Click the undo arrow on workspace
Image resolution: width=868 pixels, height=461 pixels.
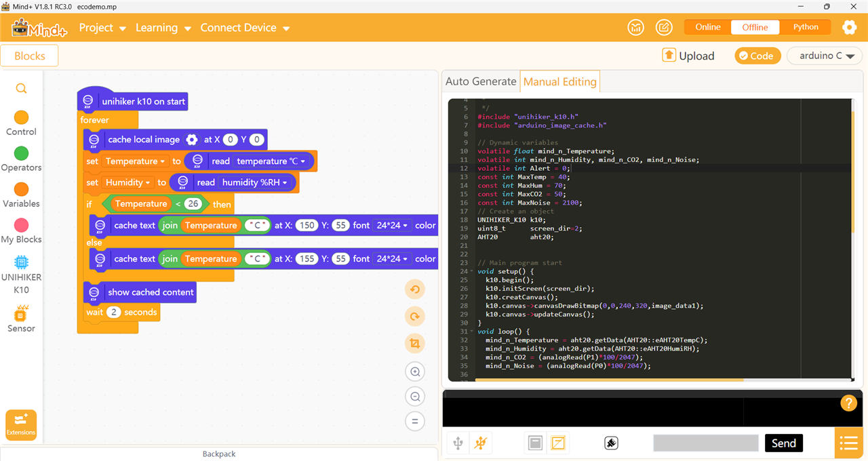coord(415,290)
